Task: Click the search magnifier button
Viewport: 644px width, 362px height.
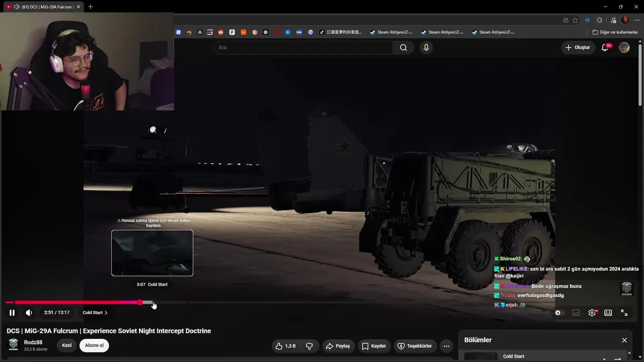Action: [404, 47]
